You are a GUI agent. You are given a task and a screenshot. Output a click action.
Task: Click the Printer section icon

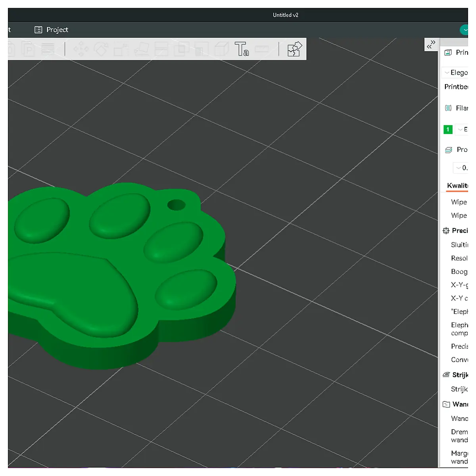pos(448,52)
